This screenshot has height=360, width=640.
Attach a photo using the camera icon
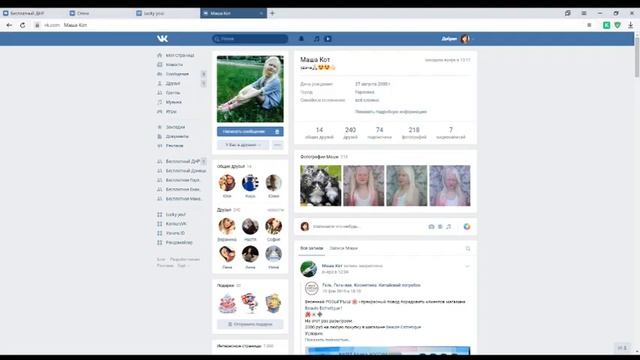click(x=431, y=227)
